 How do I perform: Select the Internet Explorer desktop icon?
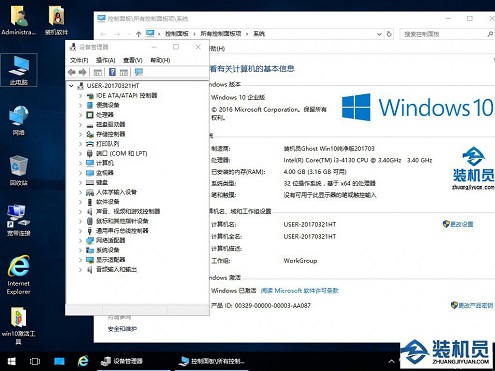[19, 275]
